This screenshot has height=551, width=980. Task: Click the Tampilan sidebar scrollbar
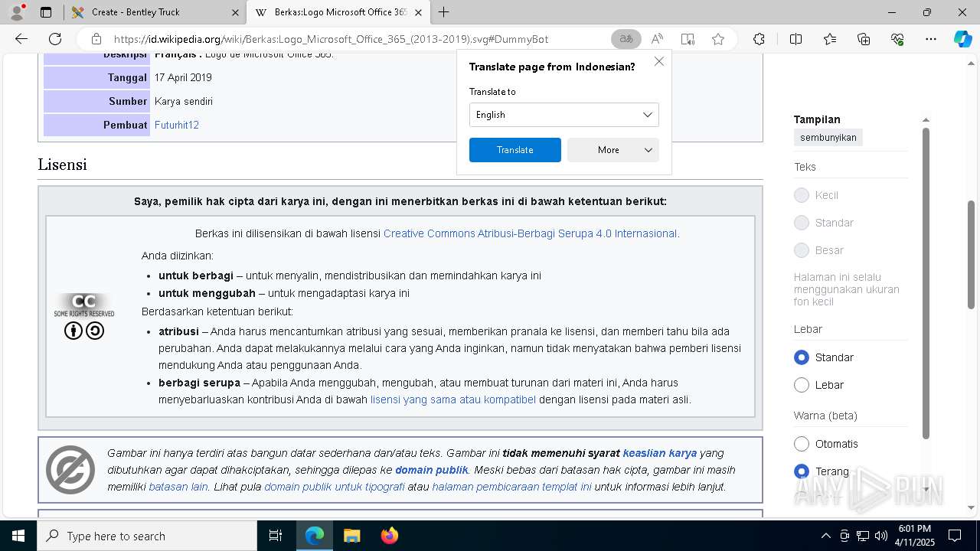(x=926, y=283)
